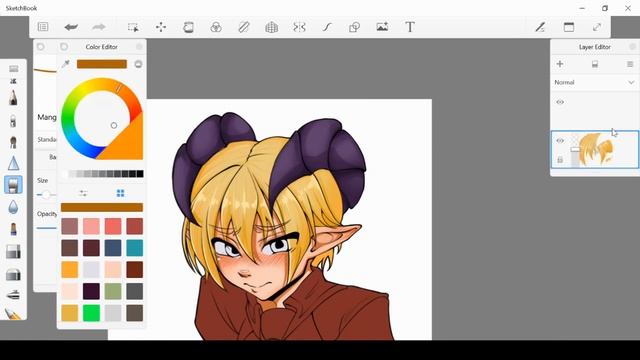Click the Undo arrow in toolbar
The height and width of the screenshot is (360, 640).
click(x=71, y=27)
